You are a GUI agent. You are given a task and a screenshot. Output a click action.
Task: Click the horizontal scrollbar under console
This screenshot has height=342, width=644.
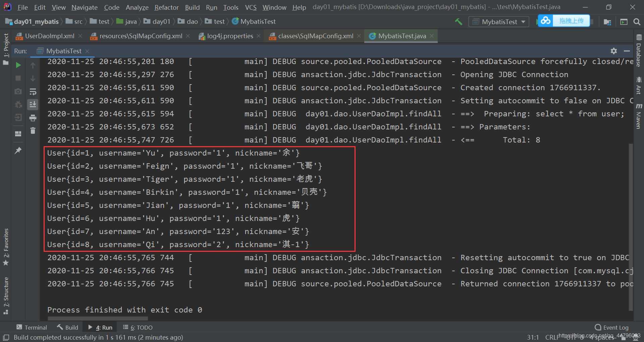coord(98,319)
